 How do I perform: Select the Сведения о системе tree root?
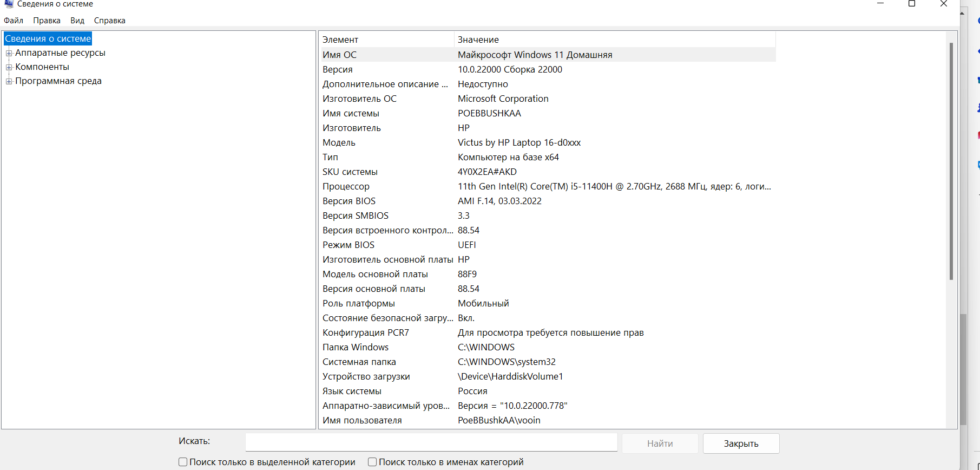48,38
